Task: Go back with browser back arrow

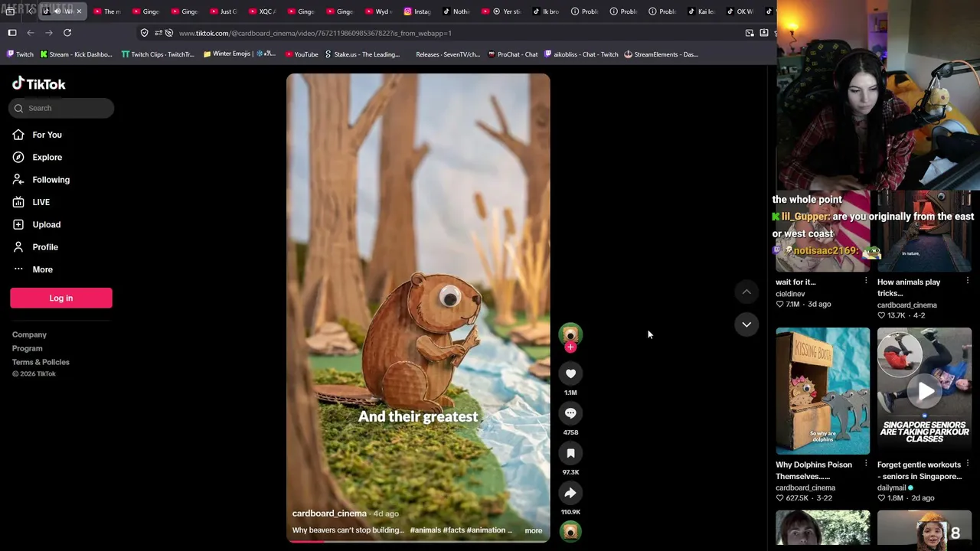Action: (x=31, y=33)
